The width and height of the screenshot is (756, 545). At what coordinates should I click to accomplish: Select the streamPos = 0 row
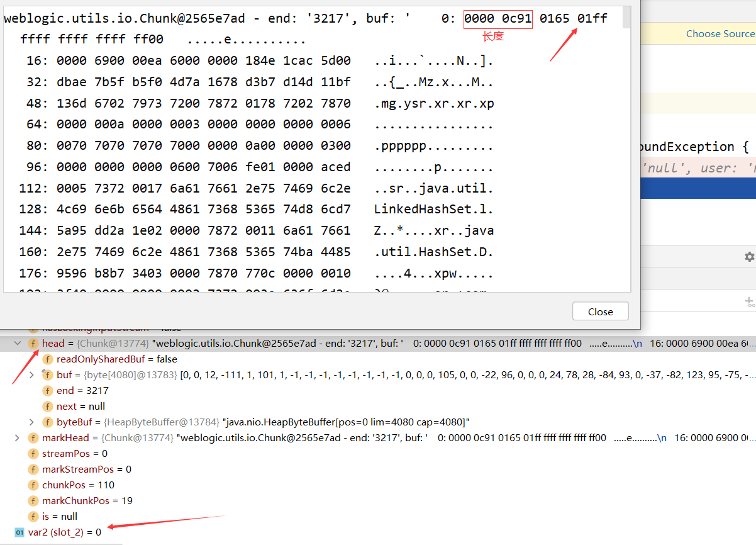378,454
